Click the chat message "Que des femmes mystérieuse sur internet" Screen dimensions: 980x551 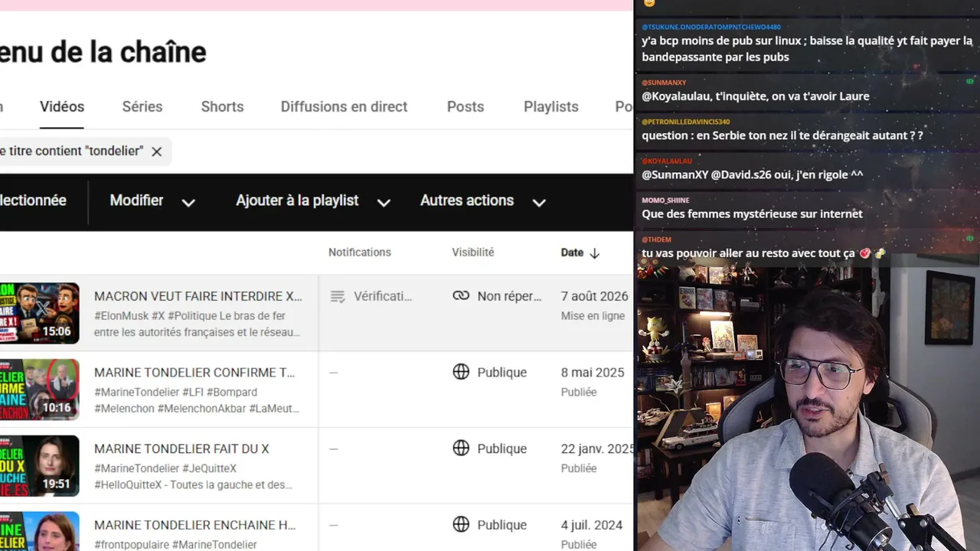[752, 214]
